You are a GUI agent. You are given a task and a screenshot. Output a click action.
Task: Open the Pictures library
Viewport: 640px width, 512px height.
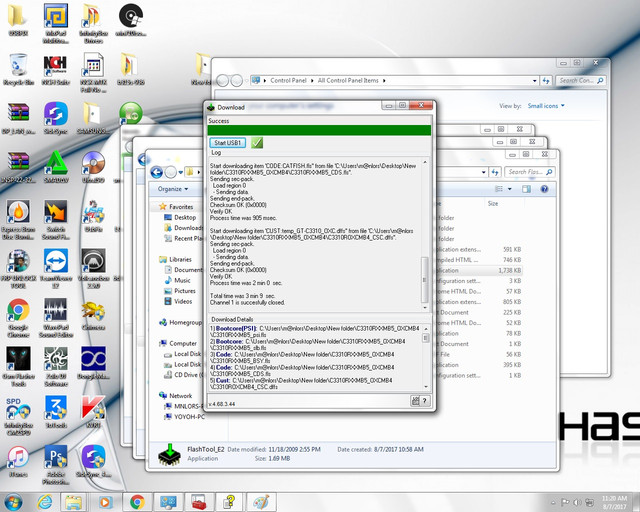[180, 291]
